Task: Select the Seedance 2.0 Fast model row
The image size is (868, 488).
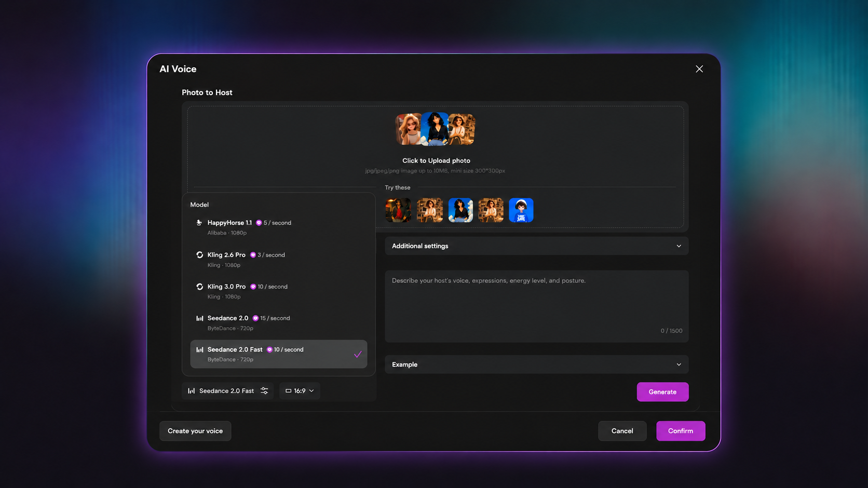Action: (x=278, y=354)
